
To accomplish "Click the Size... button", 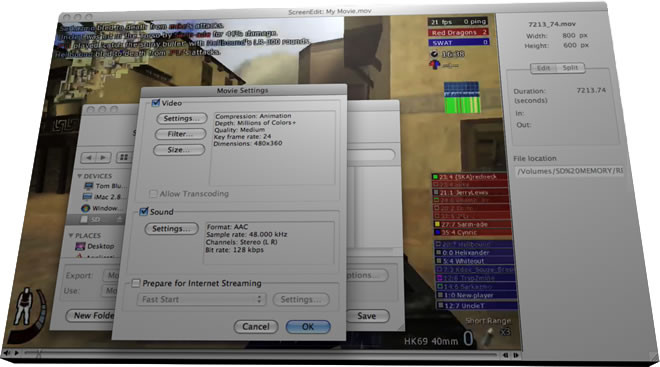I will [179, 150].
